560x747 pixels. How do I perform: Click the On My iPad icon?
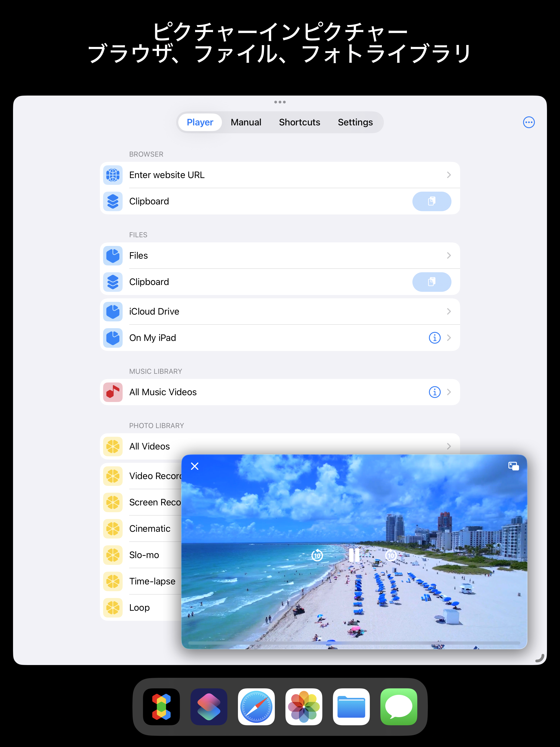pyautogui.click(x=113, y=338)
